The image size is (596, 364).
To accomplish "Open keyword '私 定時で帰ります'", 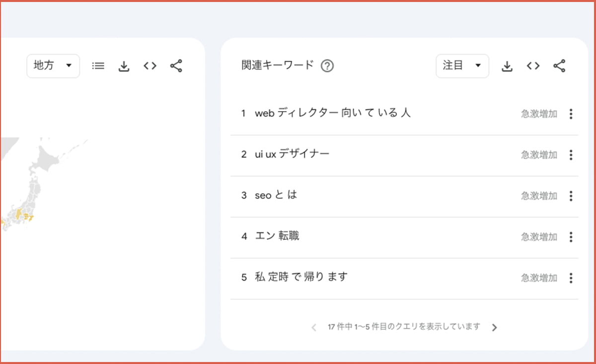I will point(301,277).
